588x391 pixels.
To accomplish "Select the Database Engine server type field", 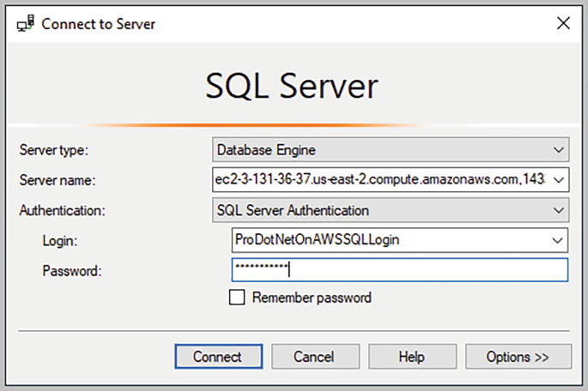I will tap(391, 150).
